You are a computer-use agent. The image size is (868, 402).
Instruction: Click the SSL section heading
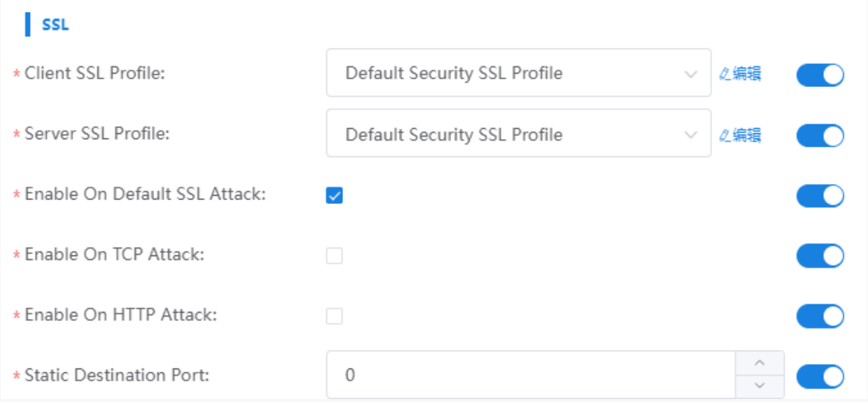pos(55,25)
